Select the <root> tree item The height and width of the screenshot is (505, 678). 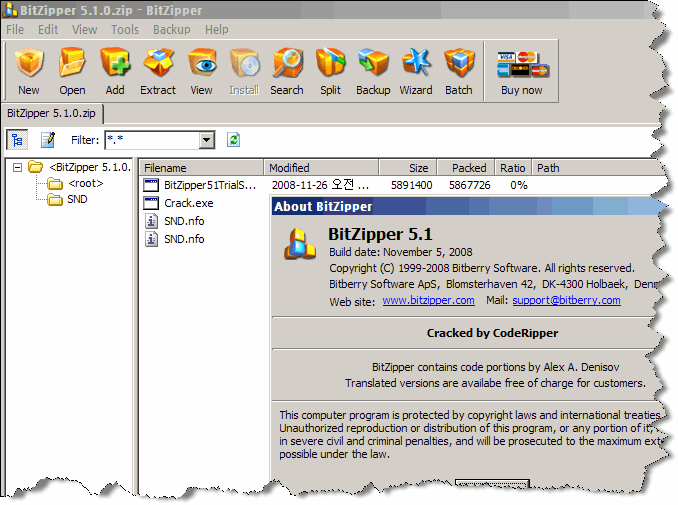click(86, 183)
